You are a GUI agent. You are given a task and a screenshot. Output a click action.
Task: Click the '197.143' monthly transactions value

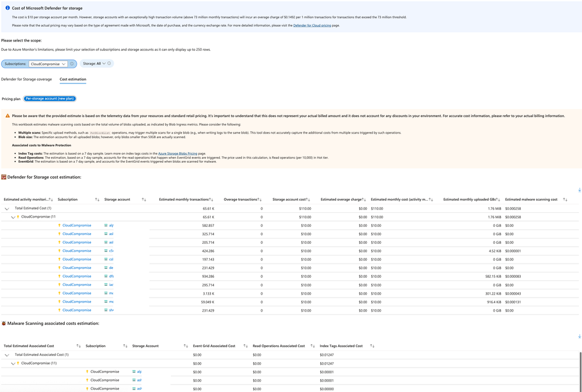coord(208,260)
